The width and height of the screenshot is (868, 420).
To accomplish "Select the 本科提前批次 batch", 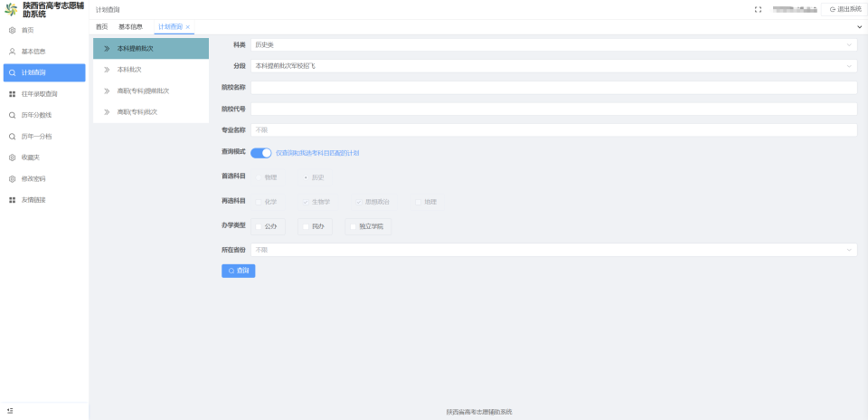I will pyautogui.click(x=151, y=49).
